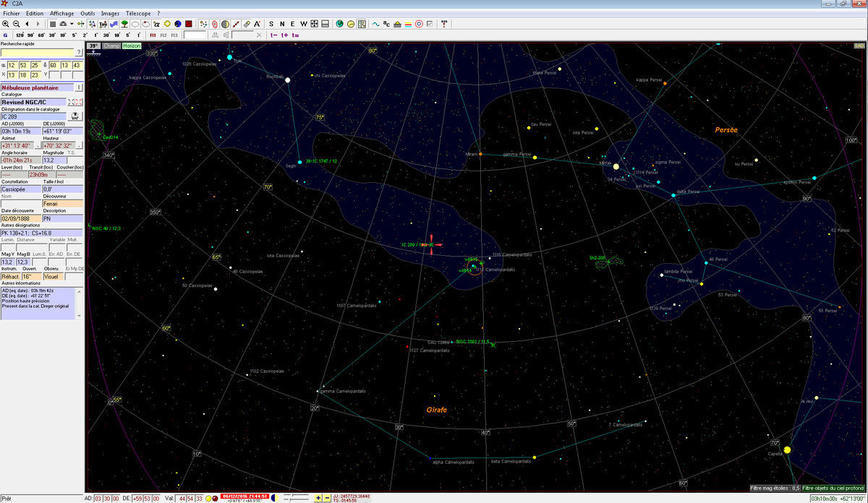868x503 pixels.
Task: Point the map South with S button
Action: [x=271, y=24]
